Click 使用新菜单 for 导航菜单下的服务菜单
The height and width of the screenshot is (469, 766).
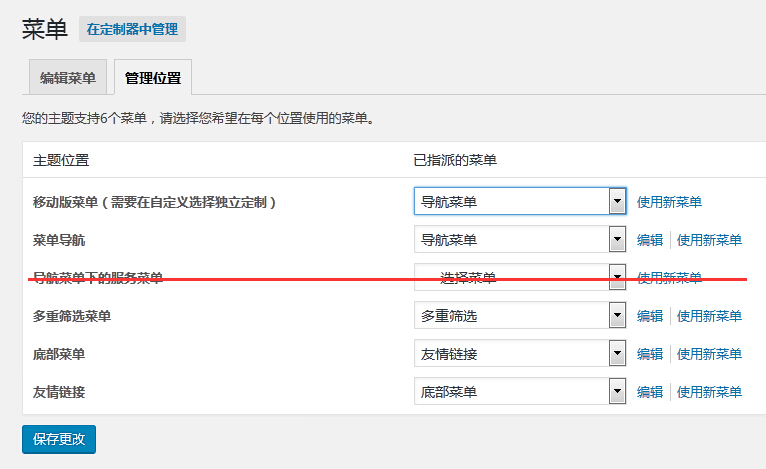[669, 278]
